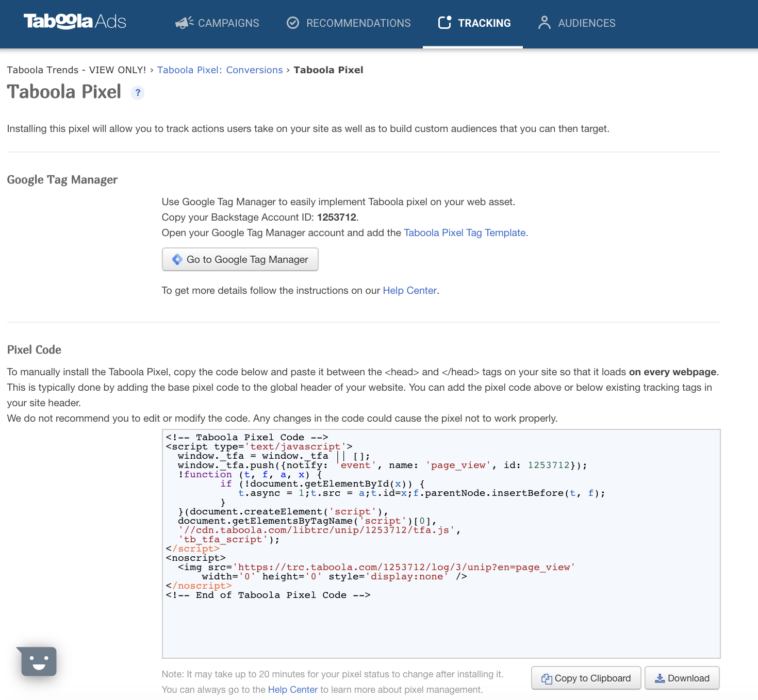Screen dimensions: 758x700
Task: Click the 'Google Tag Manager' section heading
Action: click(62, 180)
